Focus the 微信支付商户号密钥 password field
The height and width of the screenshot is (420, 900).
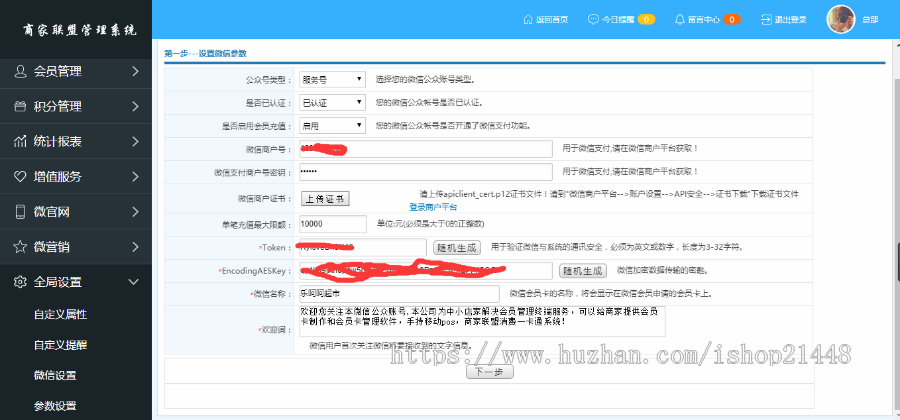pyautogui.click(x=426, y=172)
